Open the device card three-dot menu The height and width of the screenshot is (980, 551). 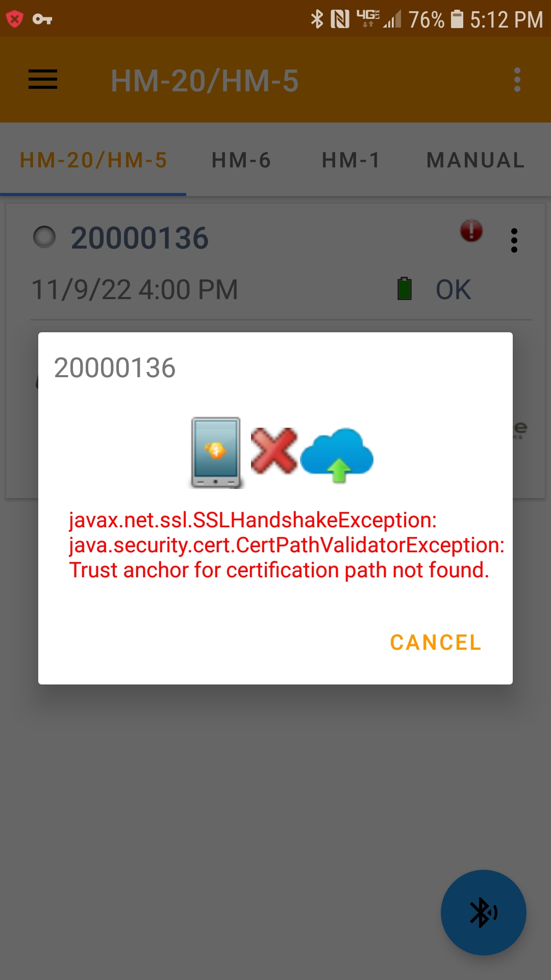(x=514, y=240)
